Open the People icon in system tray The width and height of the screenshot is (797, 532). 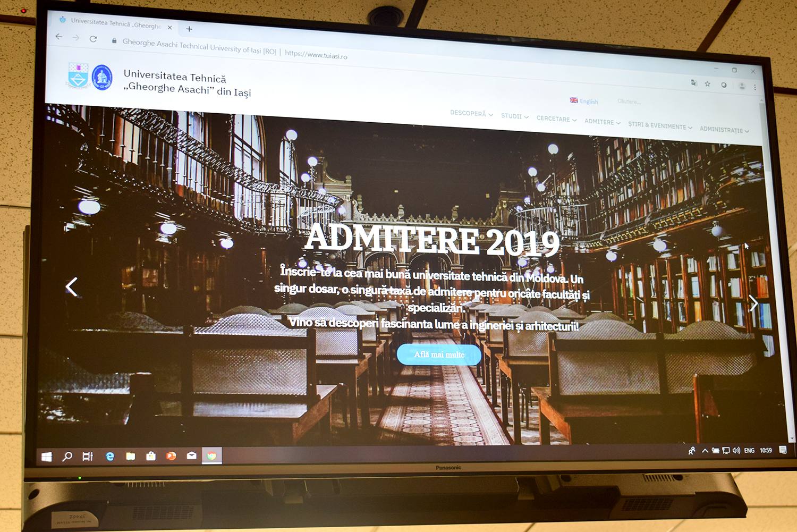tap(692, 451)
